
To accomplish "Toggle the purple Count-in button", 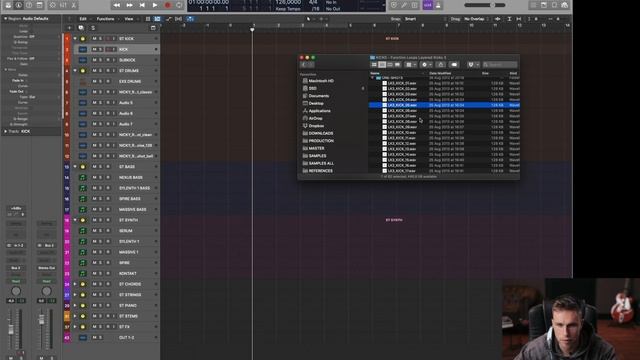I will pyautogui.click(x=427, y=5).
